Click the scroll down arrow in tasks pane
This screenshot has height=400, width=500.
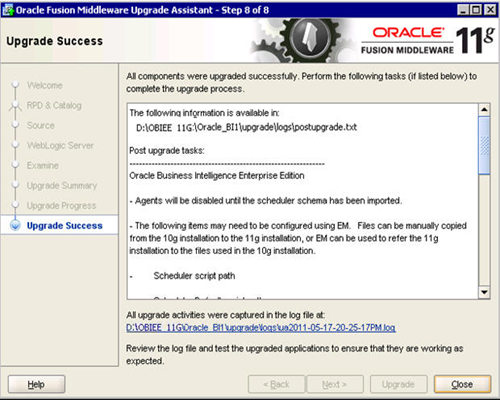click(484, 292)
